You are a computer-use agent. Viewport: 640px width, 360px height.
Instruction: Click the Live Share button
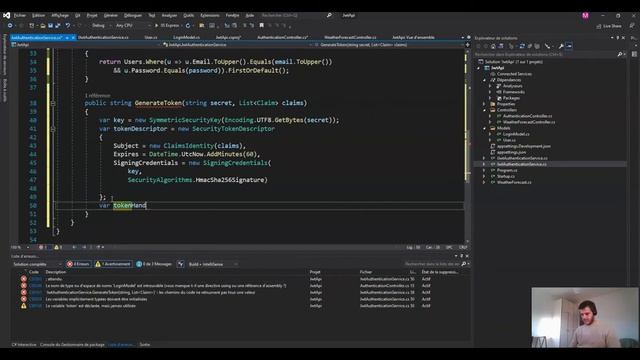[609, 26]
